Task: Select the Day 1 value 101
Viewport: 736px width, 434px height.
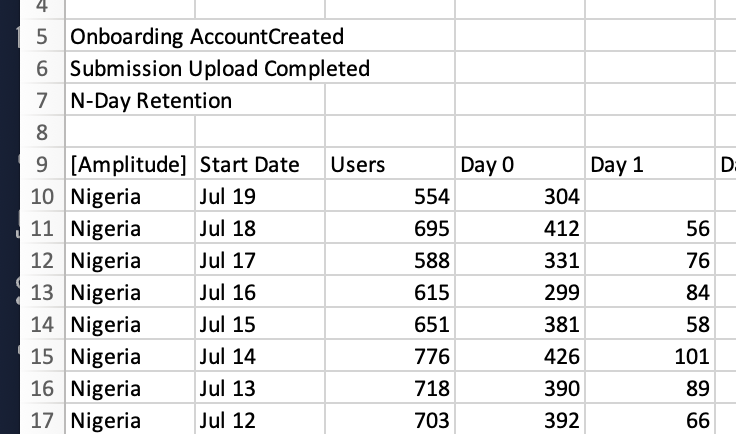Action: tap(650, 356)
